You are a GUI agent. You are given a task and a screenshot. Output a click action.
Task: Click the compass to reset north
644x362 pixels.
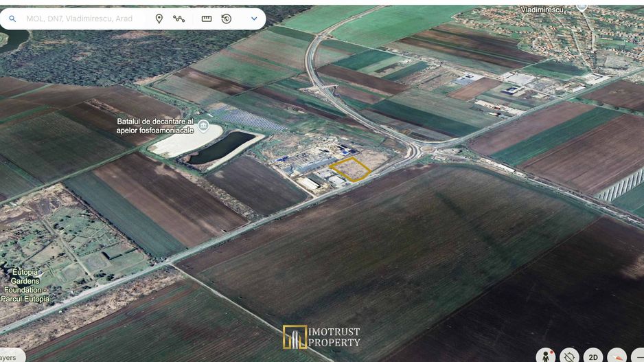pos(617,357)
